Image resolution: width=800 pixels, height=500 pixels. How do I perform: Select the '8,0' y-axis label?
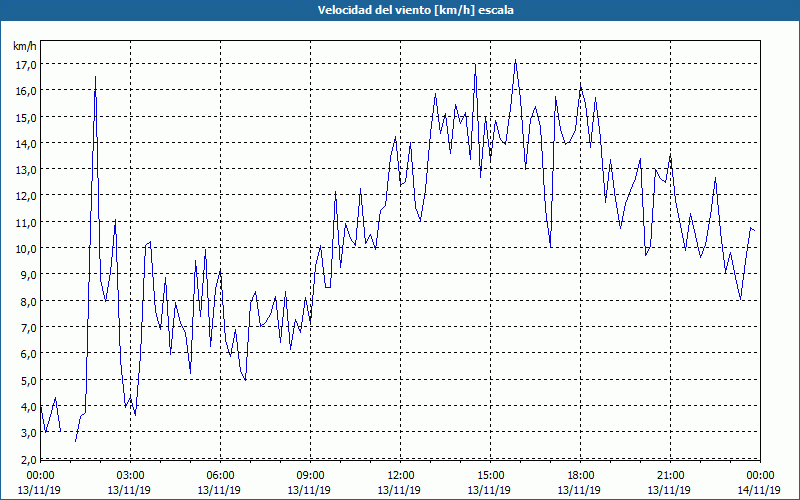click(x=28, y=302)
